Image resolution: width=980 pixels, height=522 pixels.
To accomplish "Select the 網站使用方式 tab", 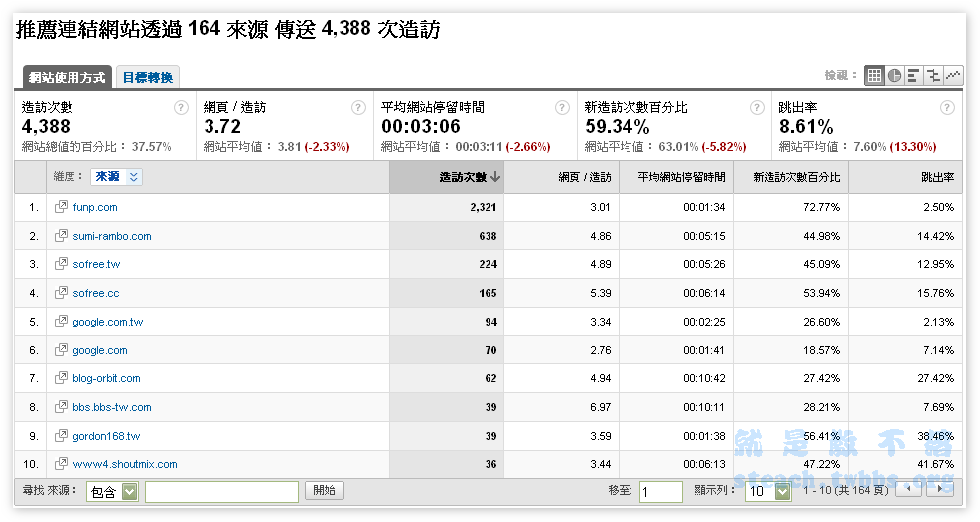I will click(x=67, y=77).
